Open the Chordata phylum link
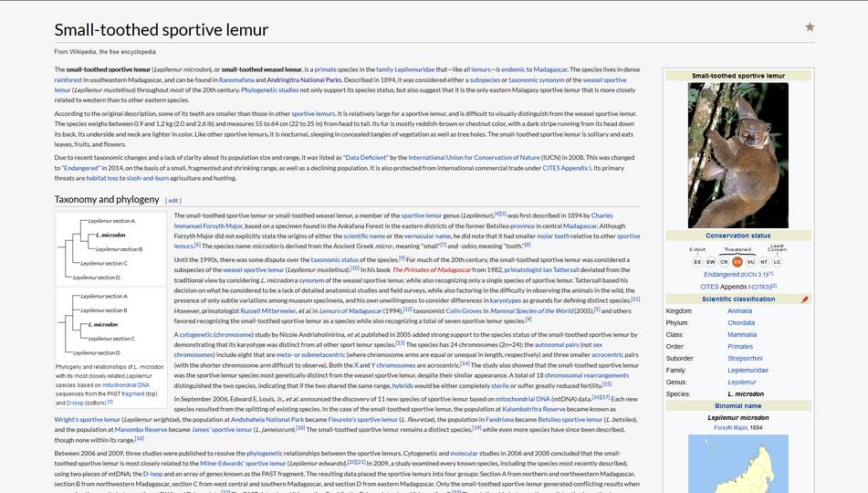The height and width of the screenshot is (493, 868). click(x=741, y=323)
